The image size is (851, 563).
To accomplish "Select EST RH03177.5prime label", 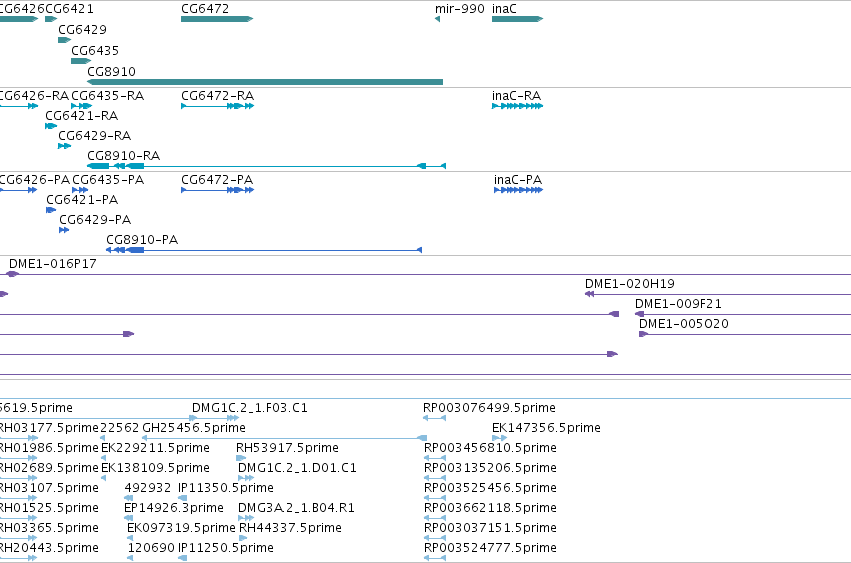I will point(49,428).
